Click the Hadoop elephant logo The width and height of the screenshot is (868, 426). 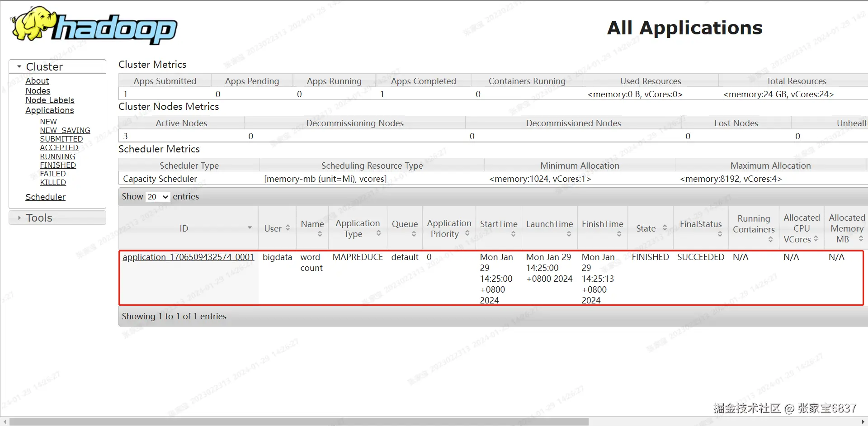[94, 26]
